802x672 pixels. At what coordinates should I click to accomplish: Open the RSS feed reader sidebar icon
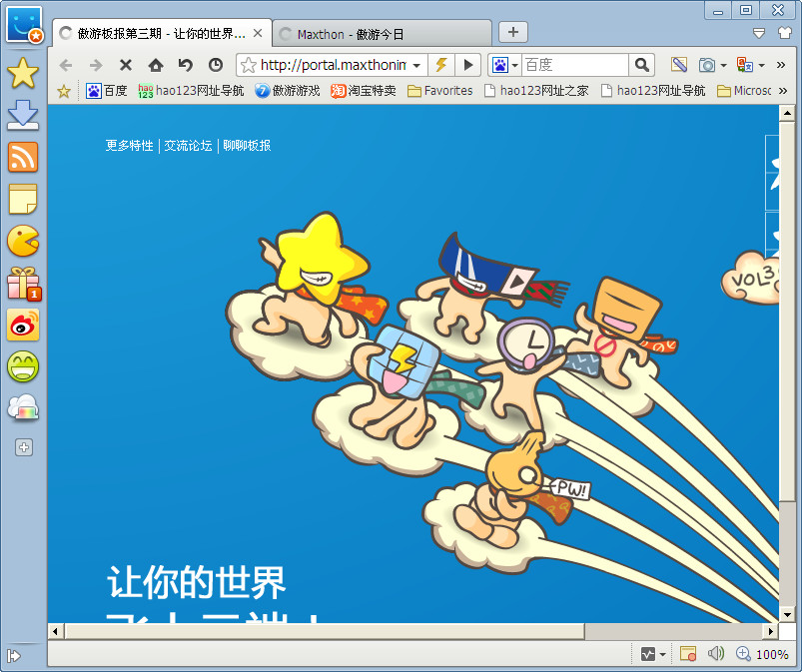(23, 157)
